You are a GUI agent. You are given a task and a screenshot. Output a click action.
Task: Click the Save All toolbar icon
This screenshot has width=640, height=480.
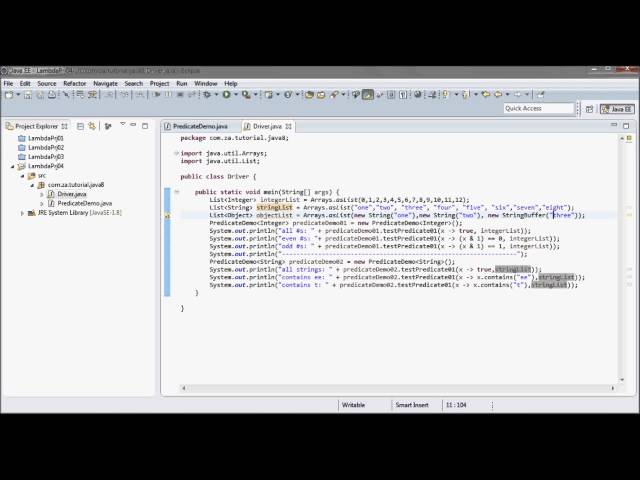click(x=40, y=95)
